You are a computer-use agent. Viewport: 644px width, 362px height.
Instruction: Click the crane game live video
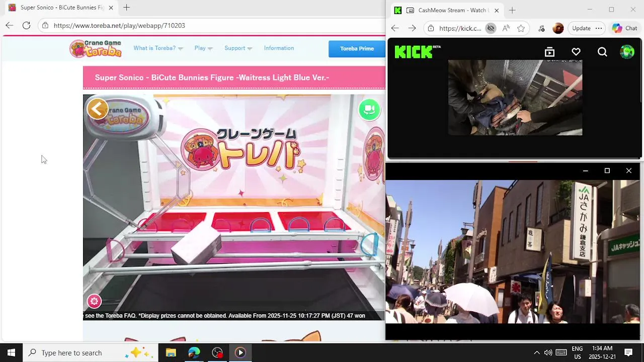tap(234, 206)
